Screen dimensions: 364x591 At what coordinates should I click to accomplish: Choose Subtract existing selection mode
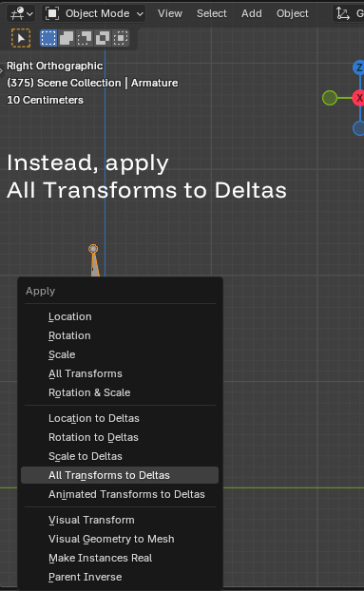point(85,38)
